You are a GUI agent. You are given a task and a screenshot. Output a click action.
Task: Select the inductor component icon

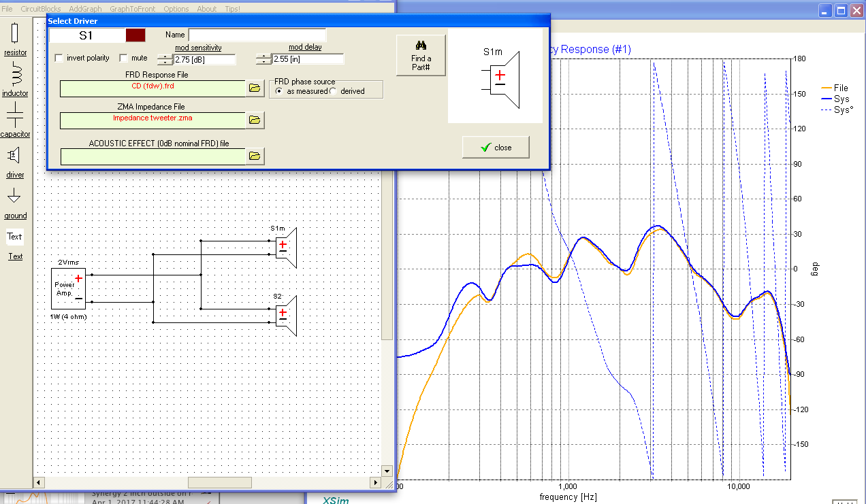pos(16,73)
